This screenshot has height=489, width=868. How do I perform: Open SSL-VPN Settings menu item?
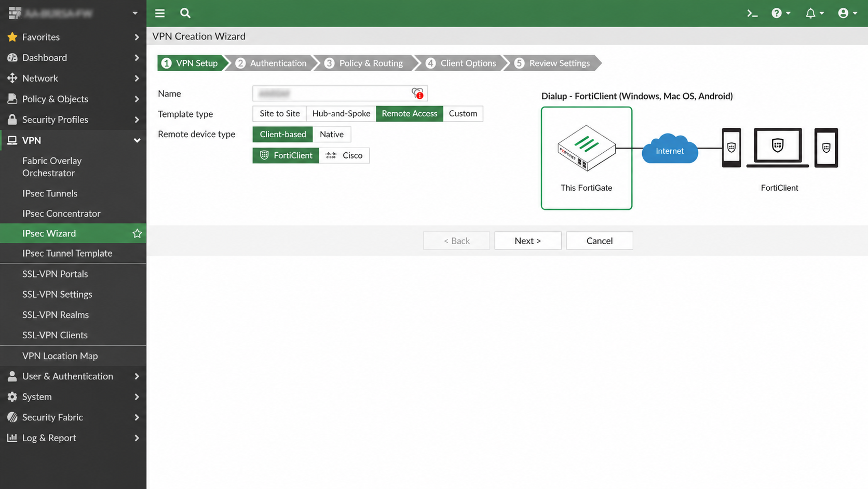tap(57, 294)
